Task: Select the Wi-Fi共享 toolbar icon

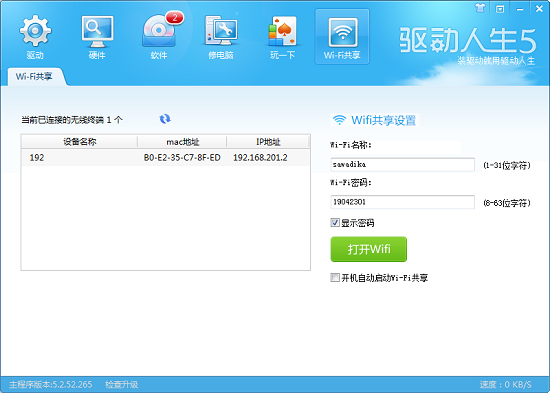Action: click(x=342, y=36)
